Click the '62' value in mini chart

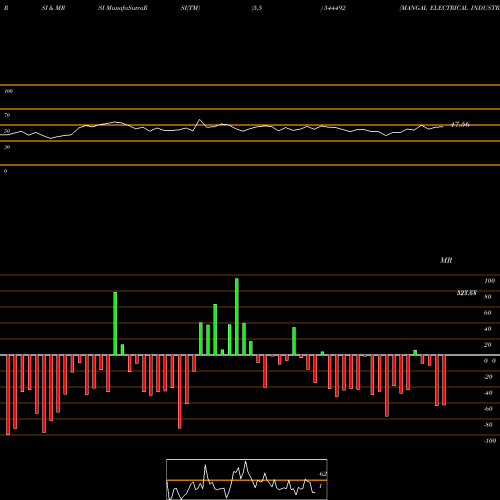click(322, 474)
